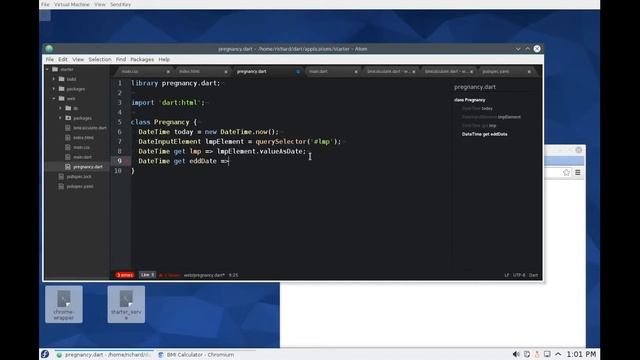This screenshot has height=360, width=640.
Task: Open pubspec.yaml in the tree view
Action: tap(80, 187)
